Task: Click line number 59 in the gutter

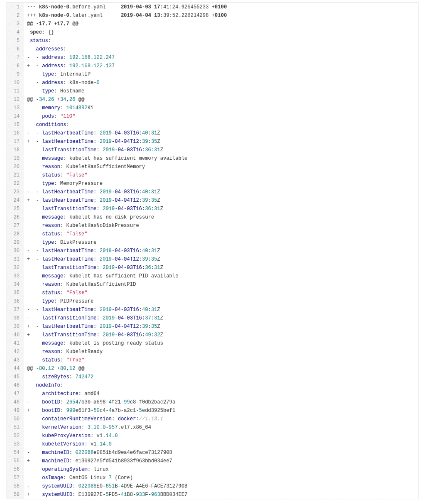Action: [17, 495]
